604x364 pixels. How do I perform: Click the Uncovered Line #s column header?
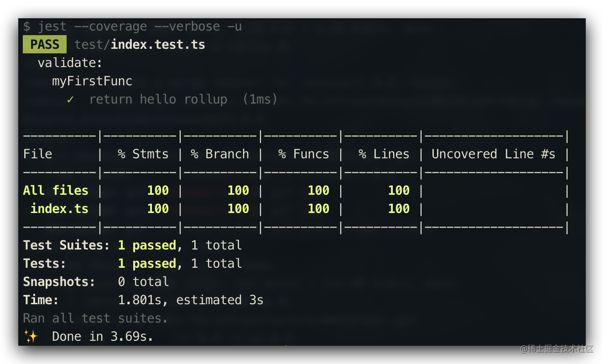point(494,154)
